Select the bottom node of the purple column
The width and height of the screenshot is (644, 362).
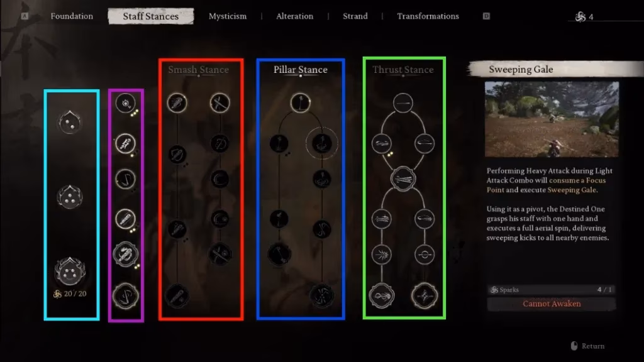pos(126,295)
